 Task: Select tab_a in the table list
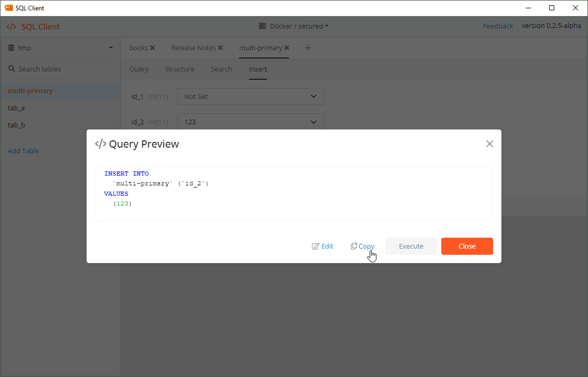pos(16,108)
